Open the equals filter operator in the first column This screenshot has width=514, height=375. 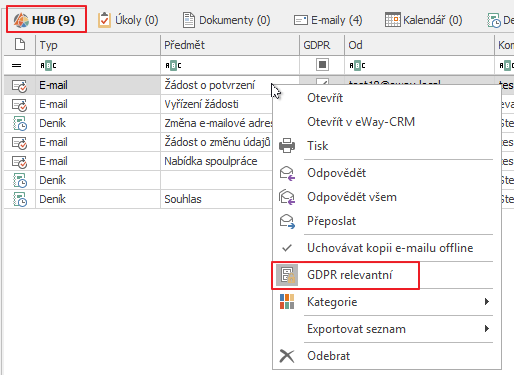[x=16, y=65]
